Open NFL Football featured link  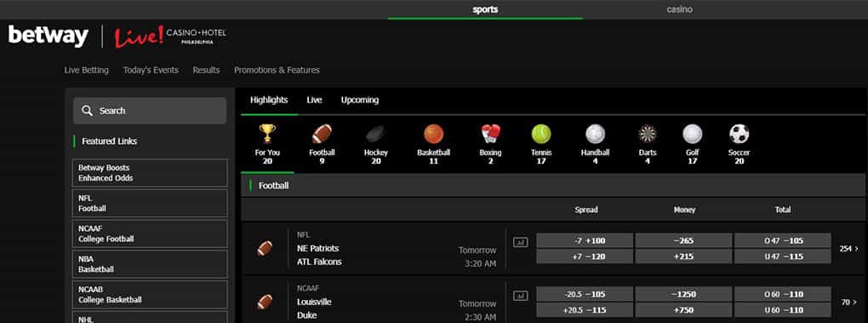coord(150,204)
